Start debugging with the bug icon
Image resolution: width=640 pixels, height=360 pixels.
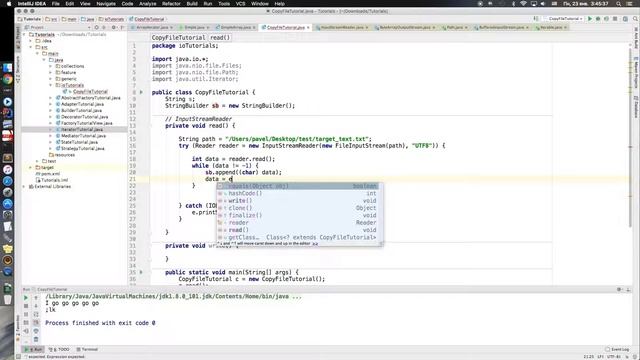598,19
